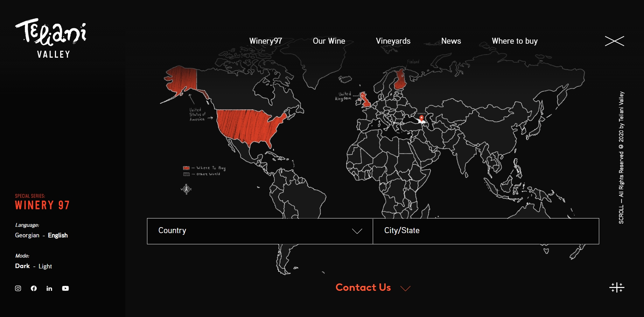Open the Winery97 menu item
The height and width of the screenshot is (317, 644).
[266, 41]
